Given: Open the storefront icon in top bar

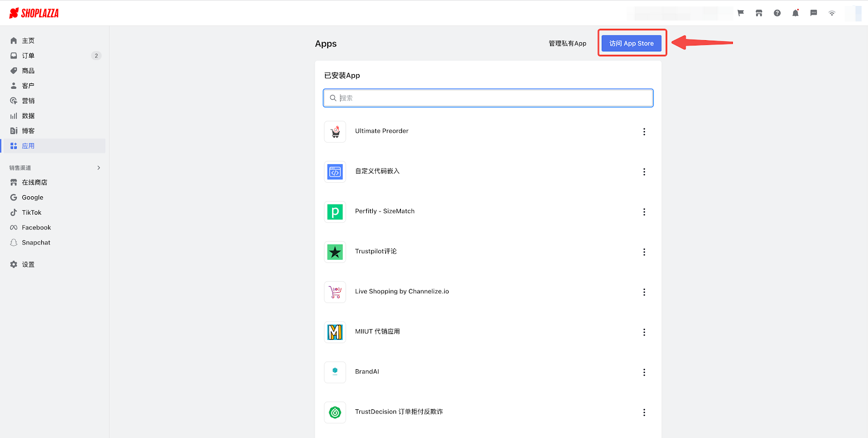Looking at the screenshot, I should coord(759,13).
